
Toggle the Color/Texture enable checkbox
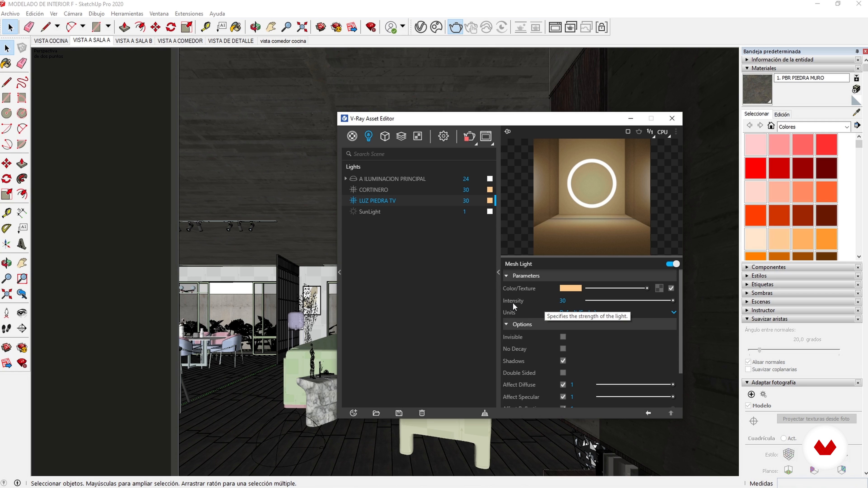671,288
